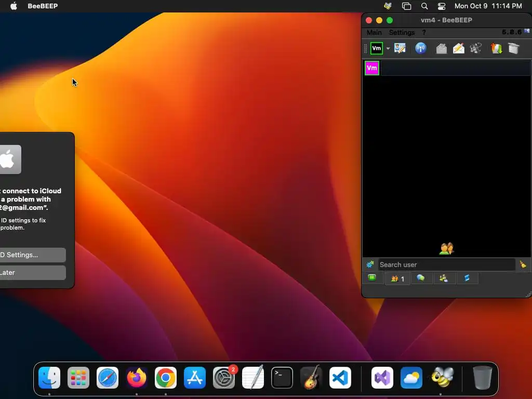This screenshot has width=532, height=399.
Task: Click the Apple ID Settings... button in dialog
Action: click(x=33, y=255)
